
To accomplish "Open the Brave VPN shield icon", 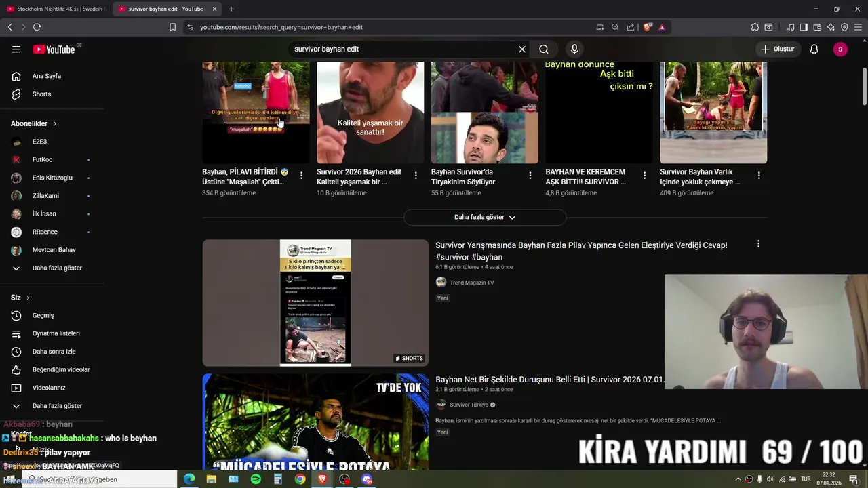I will [x=844, y=27].
